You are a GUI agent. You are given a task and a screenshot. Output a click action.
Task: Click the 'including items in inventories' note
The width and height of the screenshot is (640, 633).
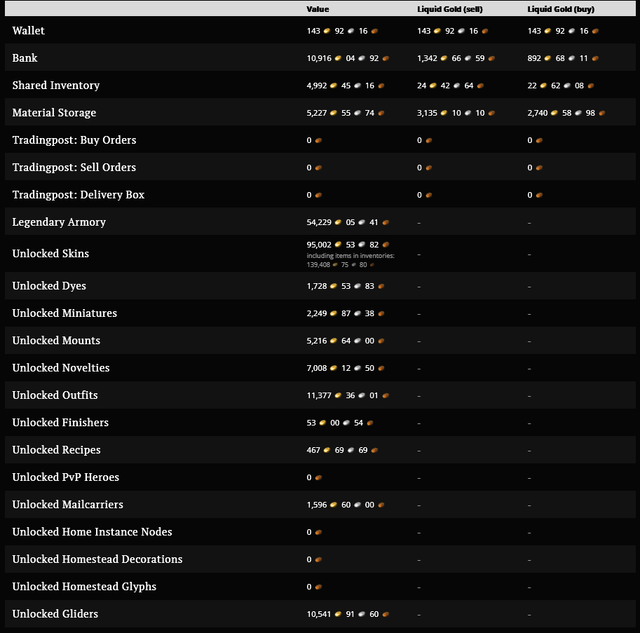coord(351,256)
